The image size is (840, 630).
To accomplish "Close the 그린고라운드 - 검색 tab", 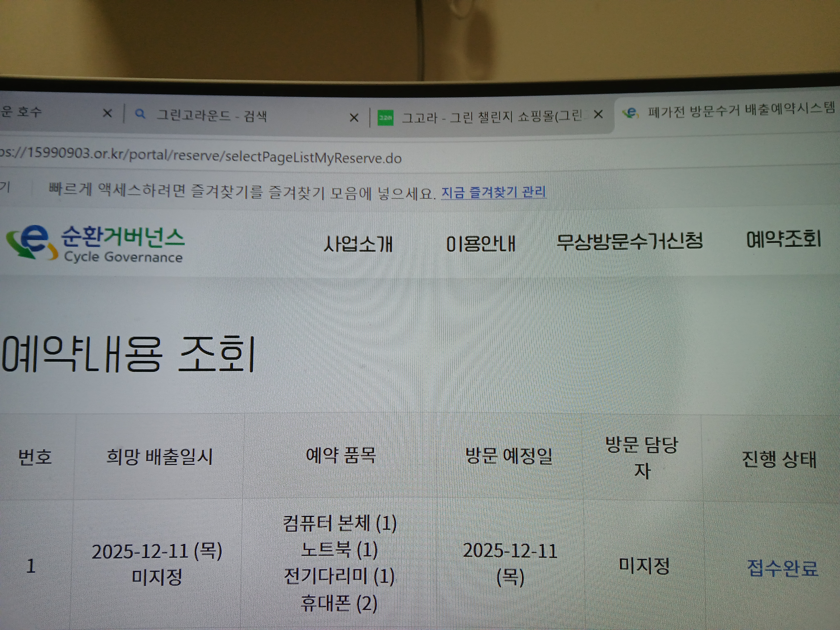I will (x=353, y=118).
